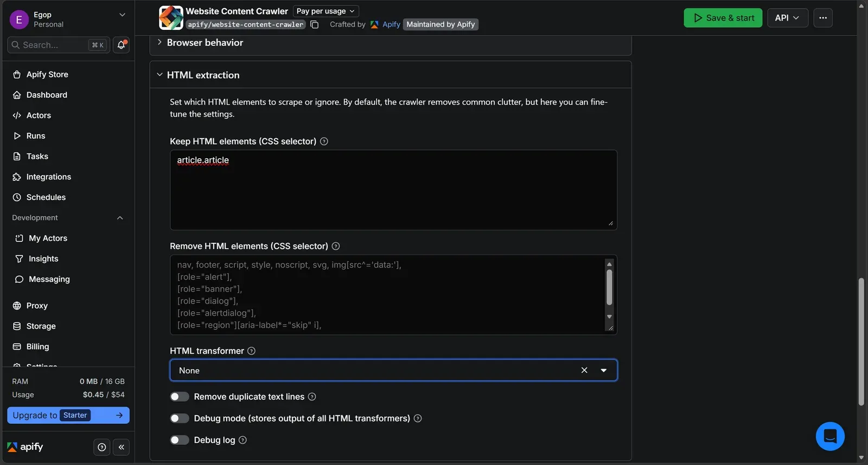Image resolution: width=868 pixels, height=465 pixels.
Task: Click the main page vertical scrollbar
Action: click(861, 341)
